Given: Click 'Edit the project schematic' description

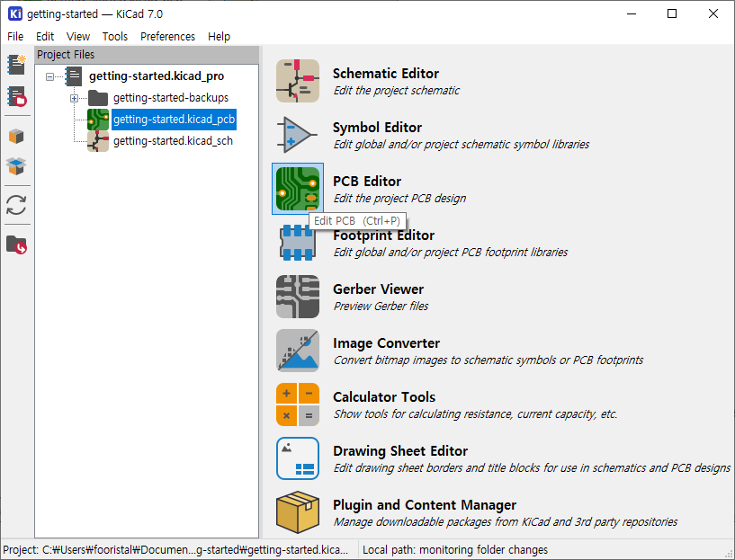Looking at the screenshot, I should pos(397,91).
